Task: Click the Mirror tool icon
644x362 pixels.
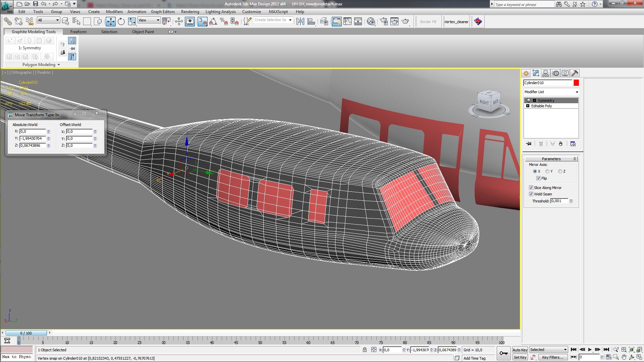Action: (300, 22)
